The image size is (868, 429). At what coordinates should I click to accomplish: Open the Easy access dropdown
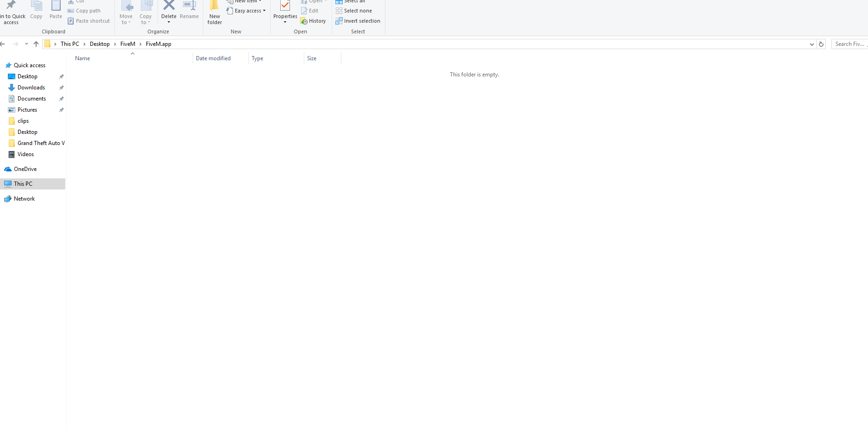click(x=246, y=11)
